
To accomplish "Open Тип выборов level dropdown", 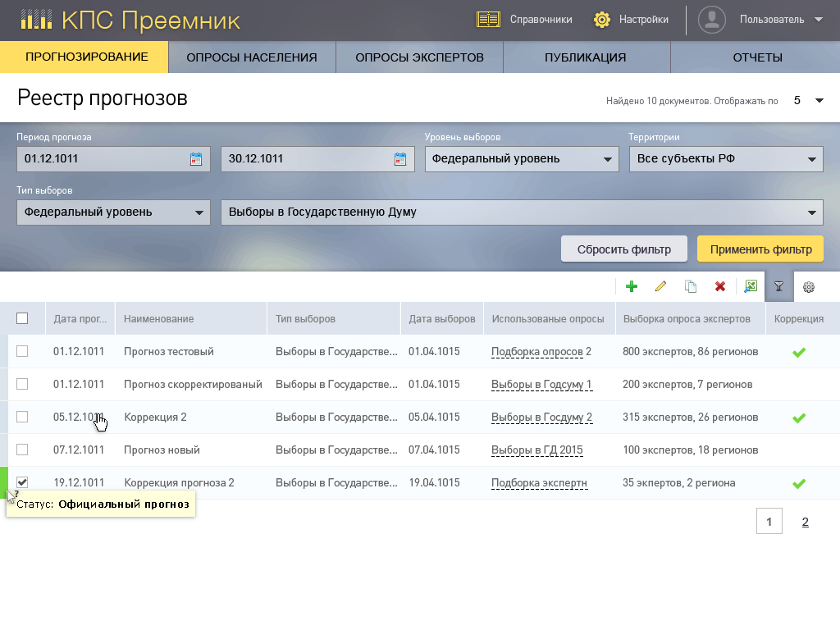I will [x=113, y=212].
